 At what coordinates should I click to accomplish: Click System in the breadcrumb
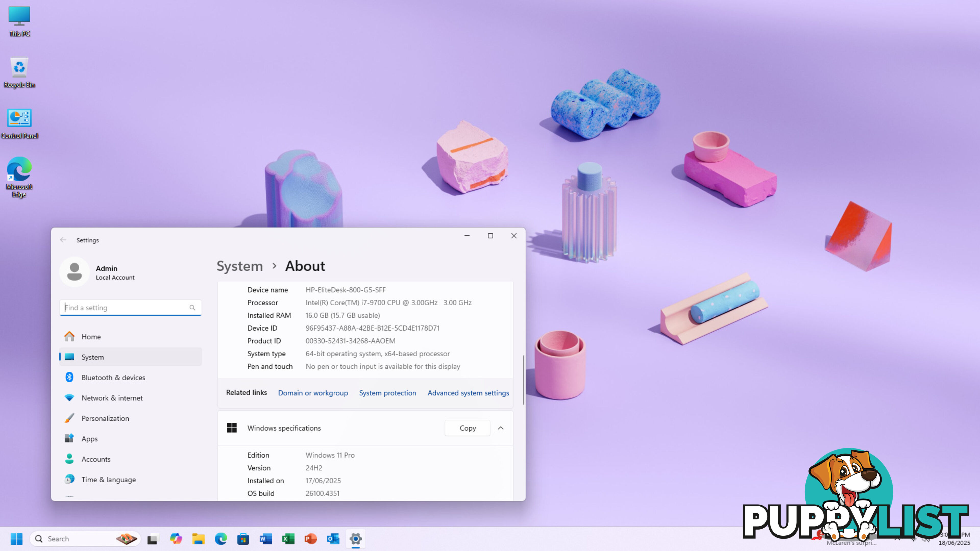[240, 266]
